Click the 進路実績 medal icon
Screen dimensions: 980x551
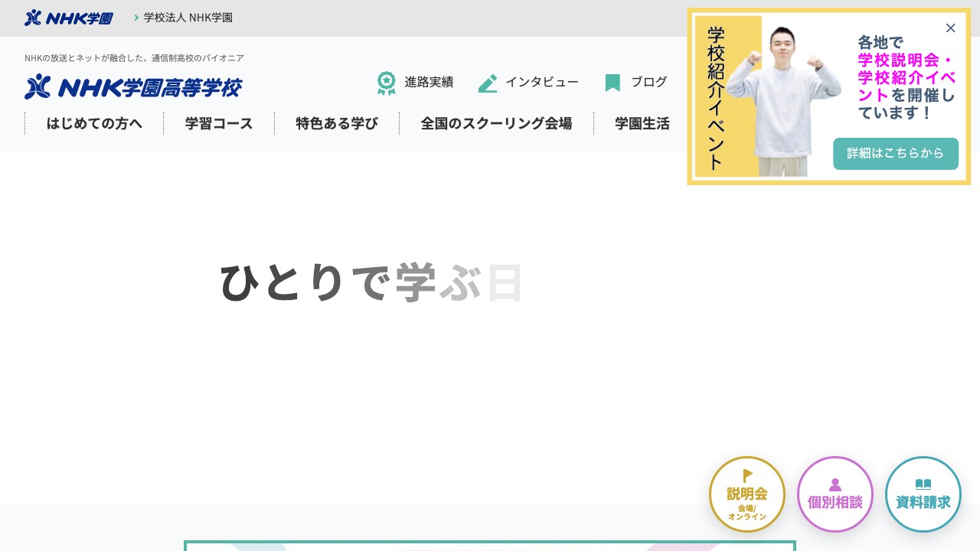point(387,83)
